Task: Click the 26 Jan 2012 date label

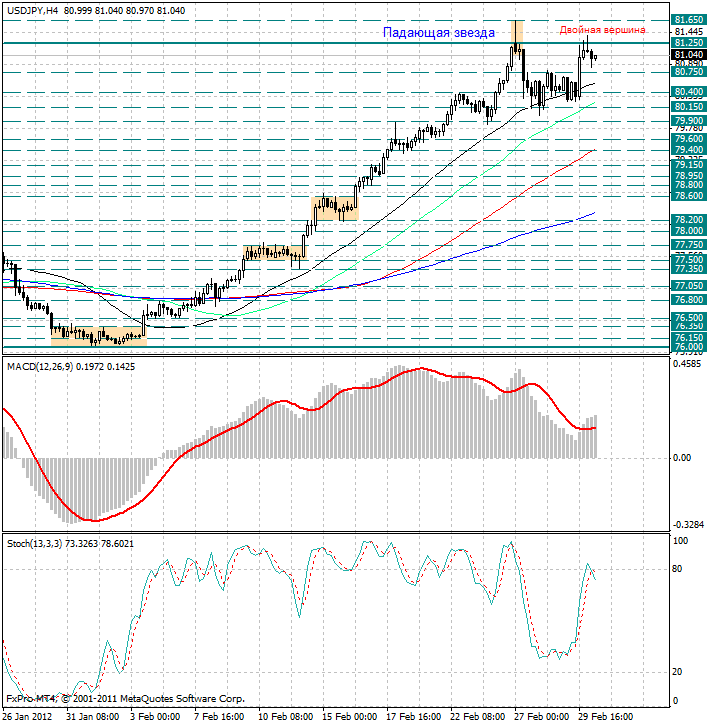Action: click(x=27, y=717)
